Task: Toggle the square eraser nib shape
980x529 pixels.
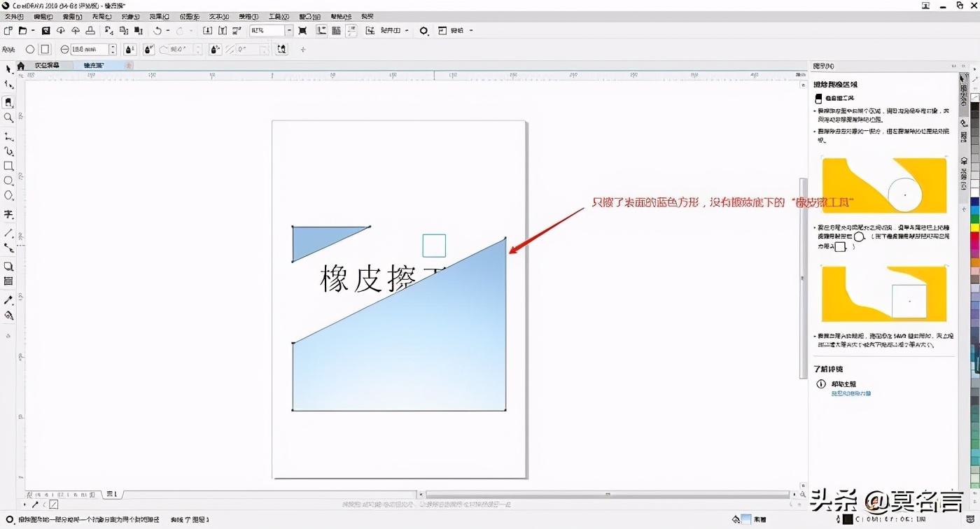Action: [x=44, y=49]
